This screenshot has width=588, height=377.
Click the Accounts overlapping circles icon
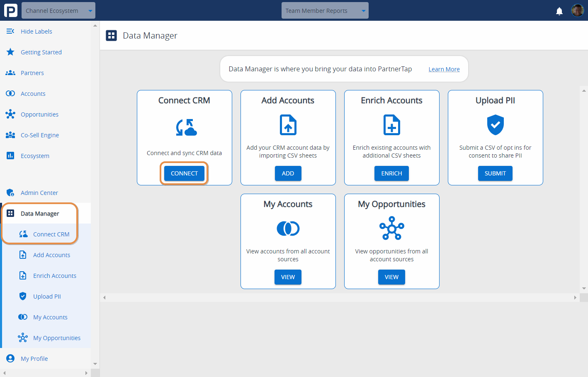[x=10, y=93]
